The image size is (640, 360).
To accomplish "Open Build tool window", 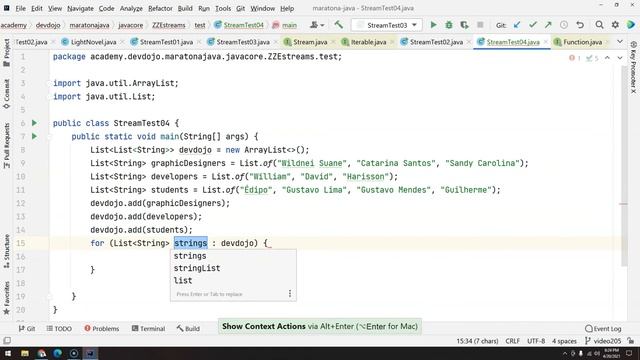I will (188, 328).
